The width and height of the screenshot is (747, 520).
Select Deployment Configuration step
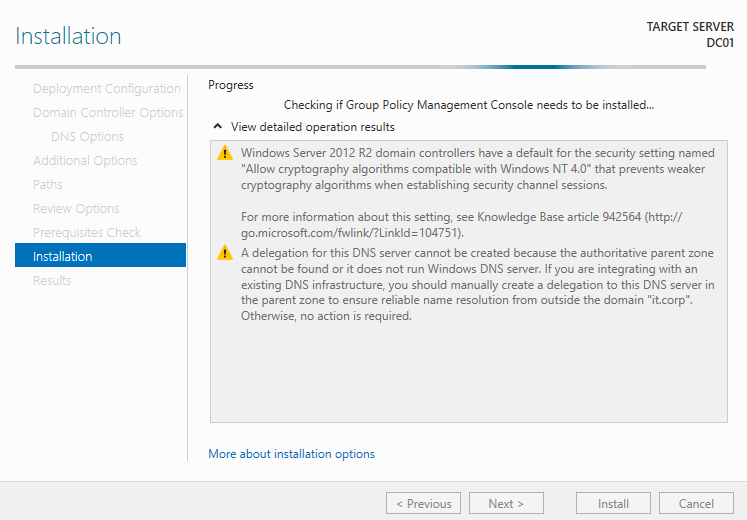(107, 89)
